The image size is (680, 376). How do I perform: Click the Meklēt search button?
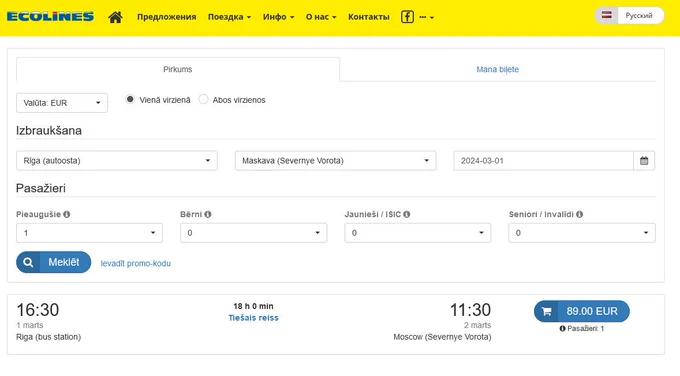[54, 262]
